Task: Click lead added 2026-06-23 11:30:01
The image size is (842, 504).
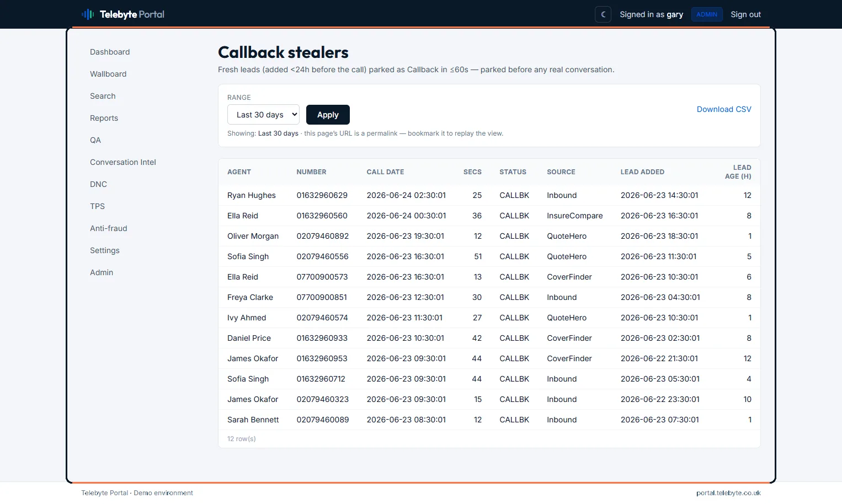Action: (659, 256)
